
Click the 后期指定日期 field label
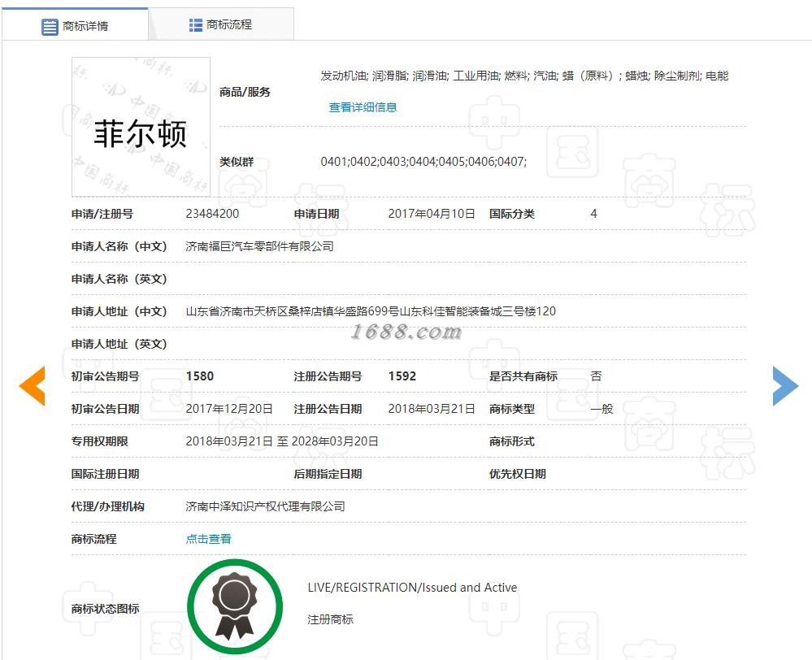click(328, 474)
